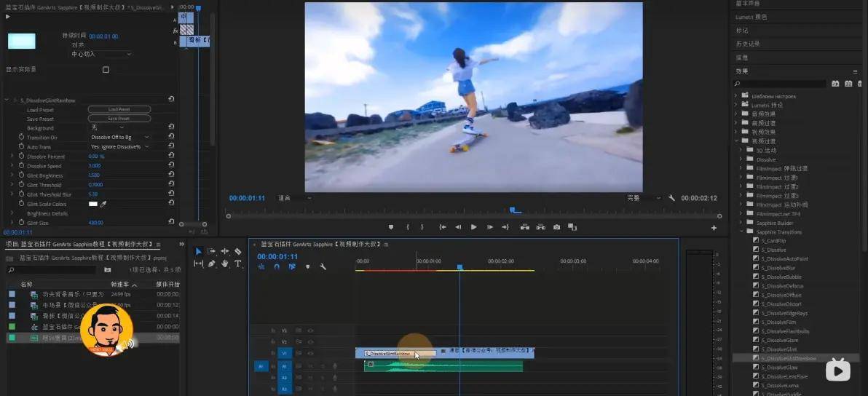Step back one frame
The image size is (868, 396).
458,227
